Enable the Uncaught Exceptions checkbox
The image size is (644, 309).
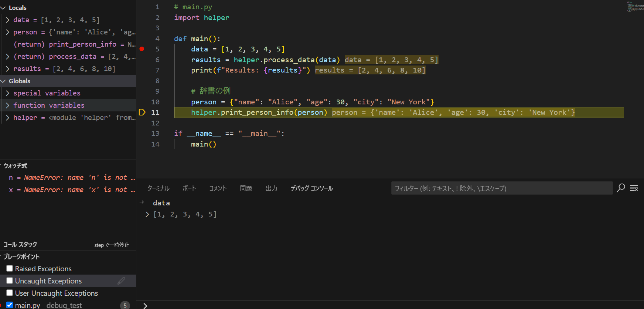point(10,281)
